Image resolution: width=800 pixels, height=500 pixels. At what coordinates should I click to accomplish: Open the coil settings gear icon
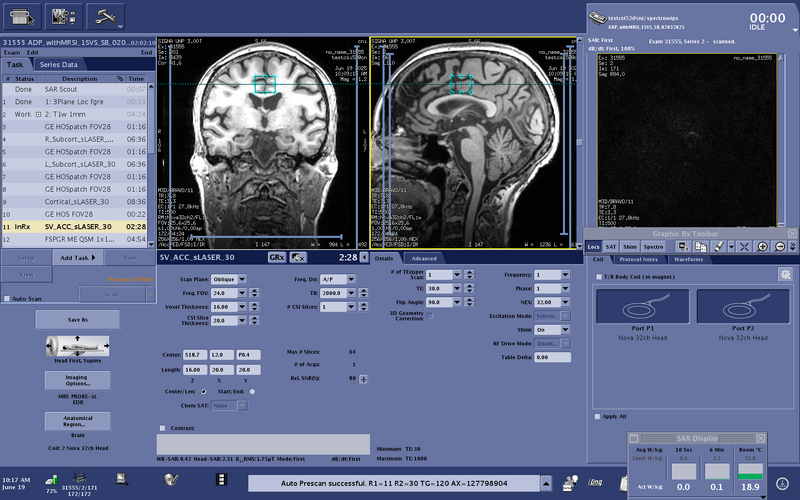pos(785,274)
